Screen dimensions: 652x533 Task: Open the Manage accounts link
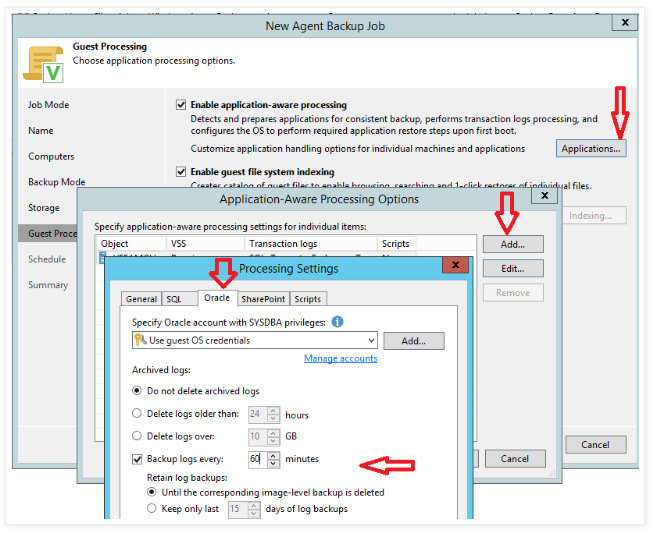point(340,358)
